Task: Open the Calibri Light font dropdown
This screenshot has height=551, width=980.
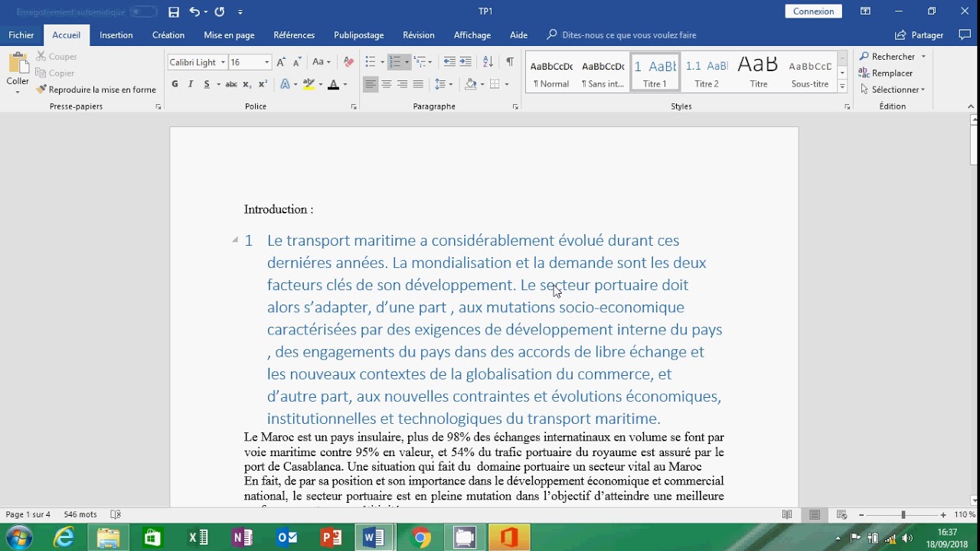Action: coord(223,63)
